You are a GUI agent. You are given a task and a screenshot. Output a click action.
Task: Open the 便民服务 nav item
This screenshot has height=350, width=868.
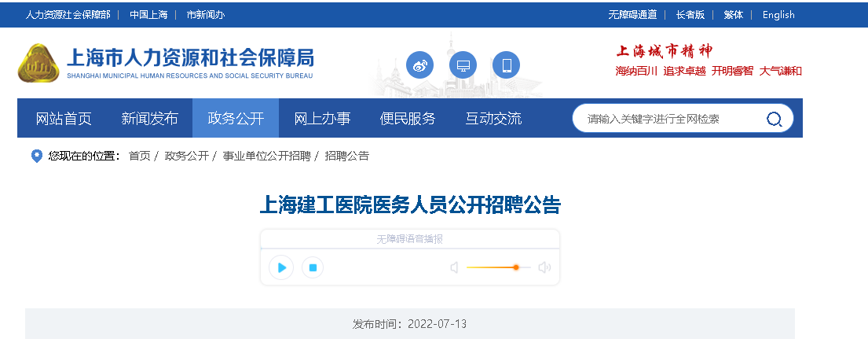point(408,118)
